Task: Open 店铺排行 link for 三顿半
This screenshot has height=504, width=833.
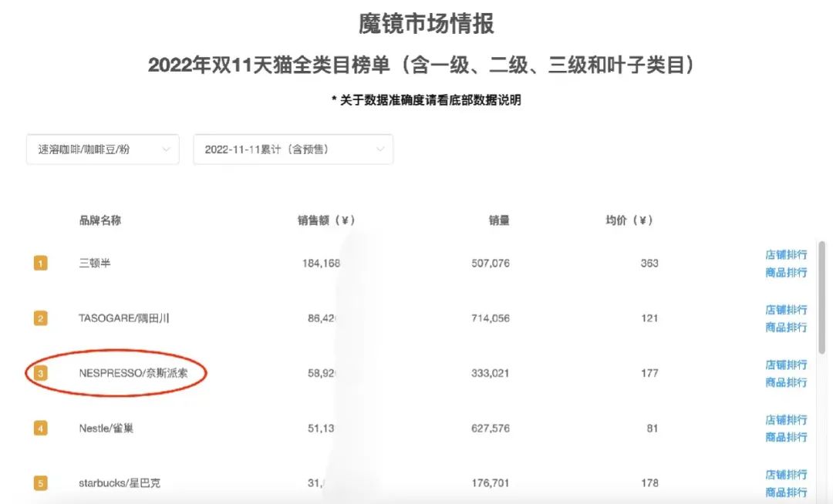Action: 786,254
